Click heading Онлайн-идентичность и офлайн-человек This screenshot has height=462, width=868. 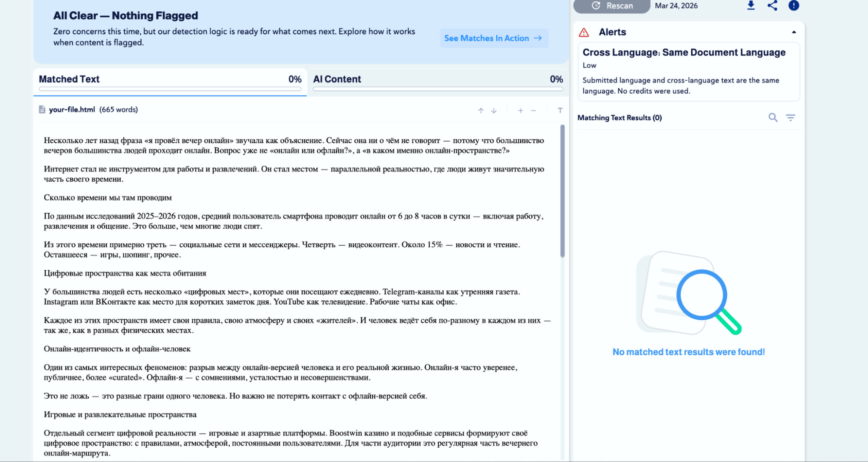[117, 349]
